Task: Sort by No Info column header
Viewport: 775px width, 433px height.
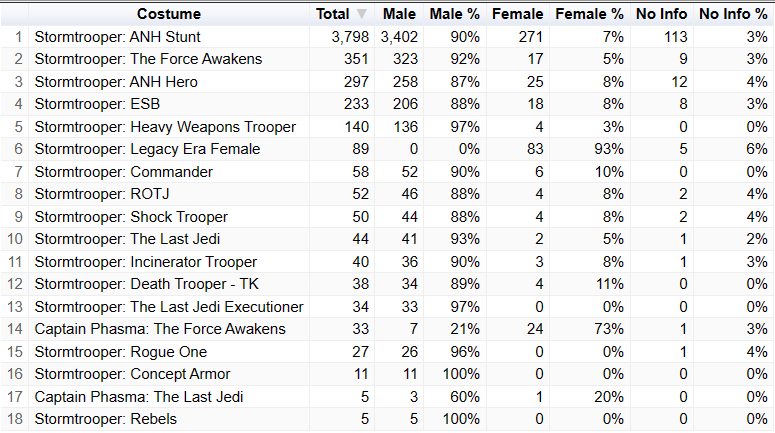Action: click(x=661, y=14)
